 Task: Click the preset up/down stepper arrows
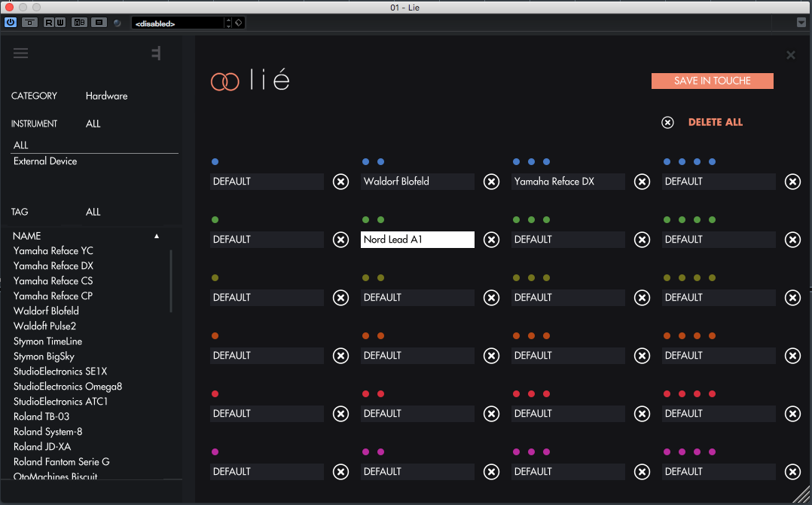coord(228,23)
